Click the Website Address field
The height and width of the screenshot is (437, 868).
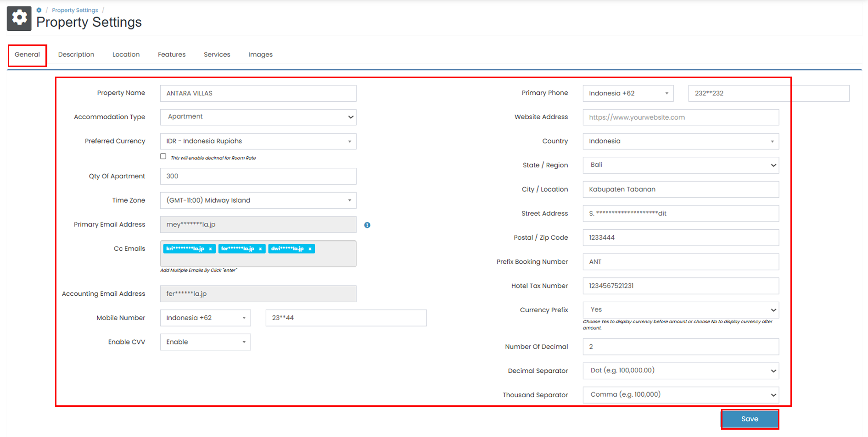(681, 117)
